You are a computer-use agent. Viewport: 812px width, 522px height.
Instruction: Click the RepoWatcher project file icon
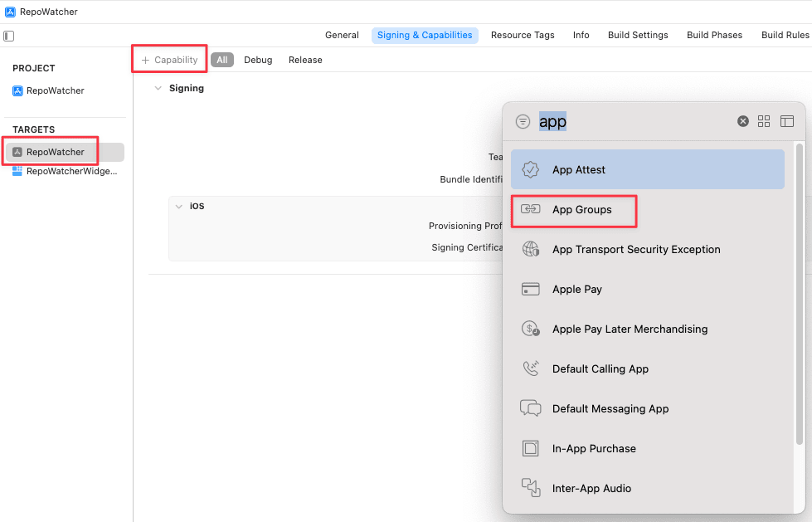click(x=17, y=90)
